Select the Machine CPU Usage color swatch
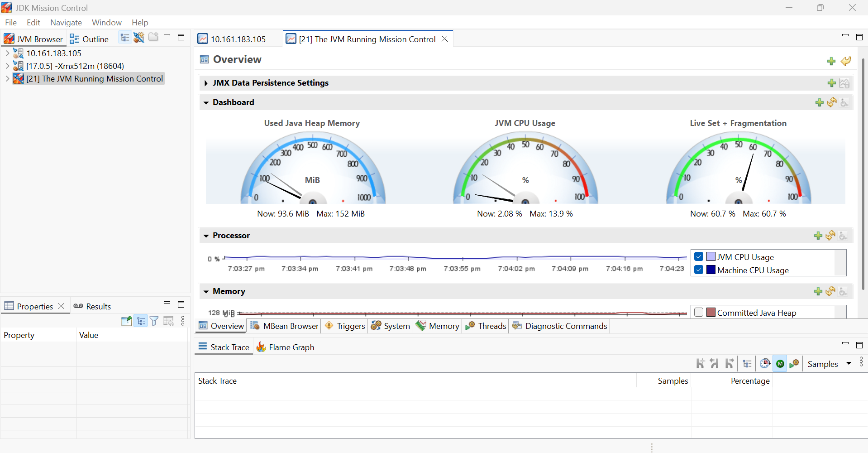Screen dimensions: 868x453 [711, 270]
